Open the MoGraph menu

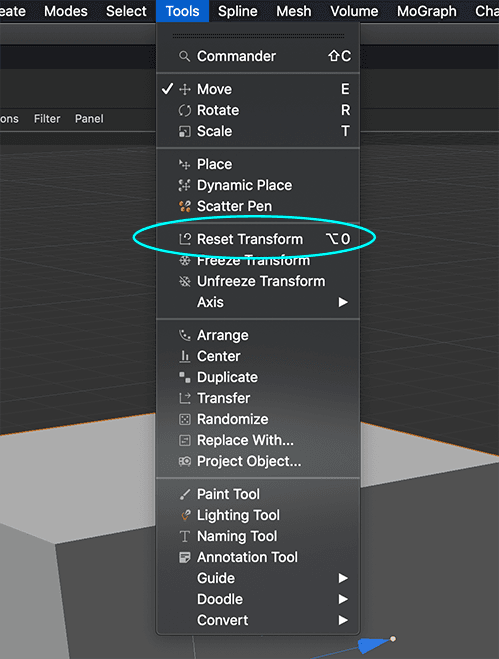(427, 11)
